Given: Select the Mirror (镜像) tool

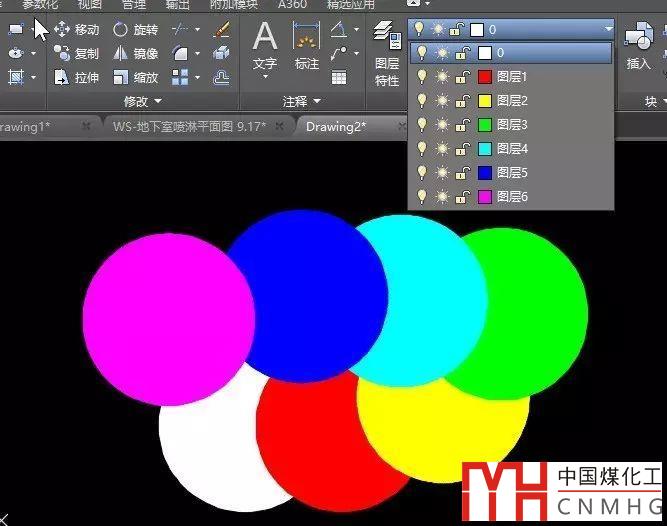Looking at the screenshot, I should pos(135,54).
